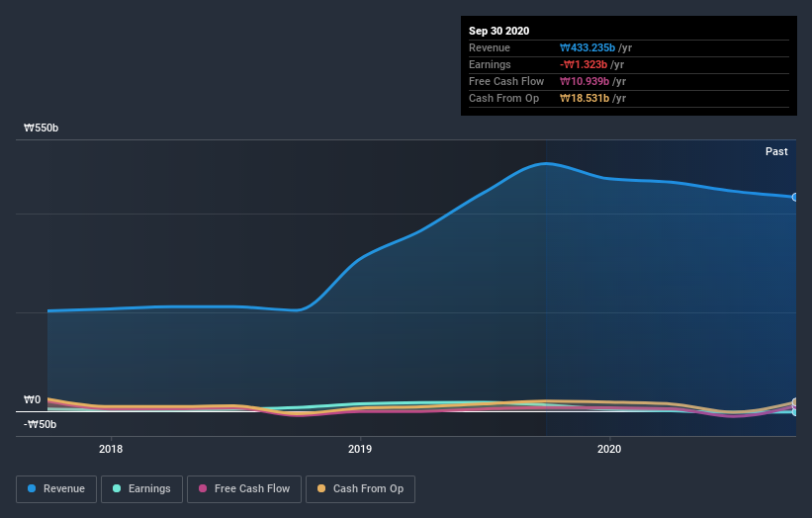This screenshot has height=518, width=812.
Task: Toggle the Cash From Op legend button
Action: [360, 489]
